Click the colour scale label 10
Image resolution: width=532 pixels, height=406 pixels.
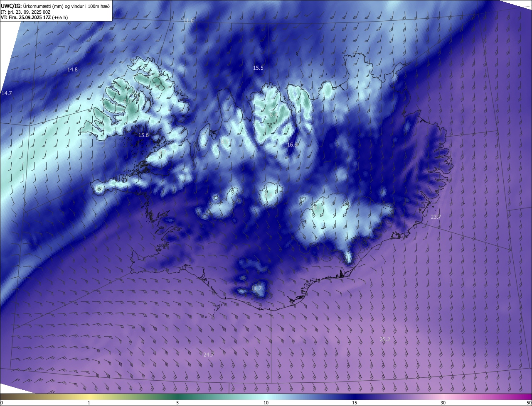point(266,403)
